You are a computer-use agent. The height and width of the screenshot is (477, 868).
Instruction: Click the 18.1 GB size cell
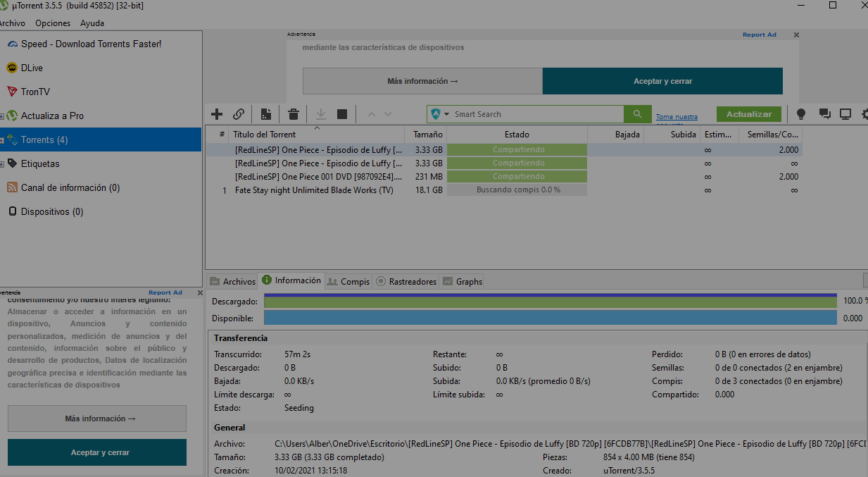(x=429, y=190)
